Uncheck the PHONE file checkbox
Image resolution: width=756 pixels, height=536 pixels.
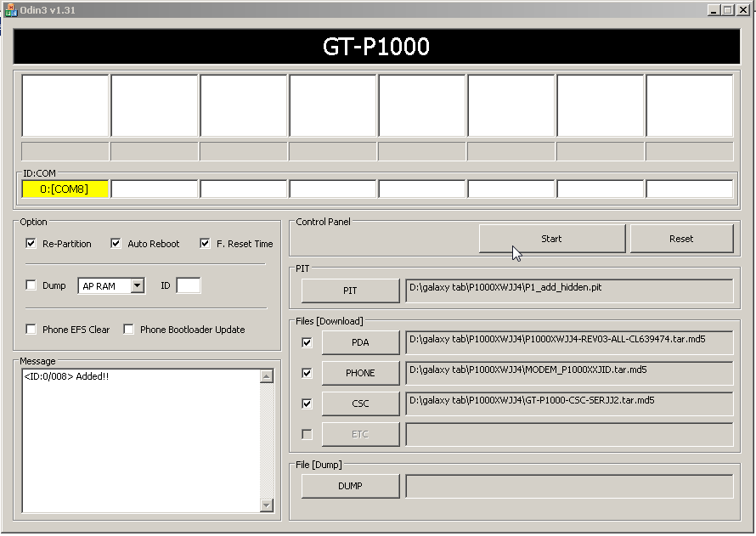click(x=307, y=373)
